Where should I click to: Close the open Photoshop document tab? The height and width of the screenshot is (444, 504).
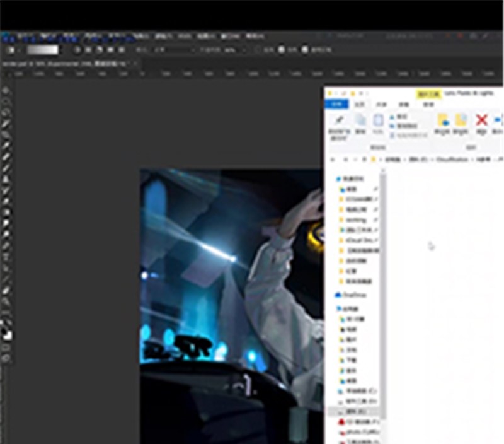tap(135, 64)
